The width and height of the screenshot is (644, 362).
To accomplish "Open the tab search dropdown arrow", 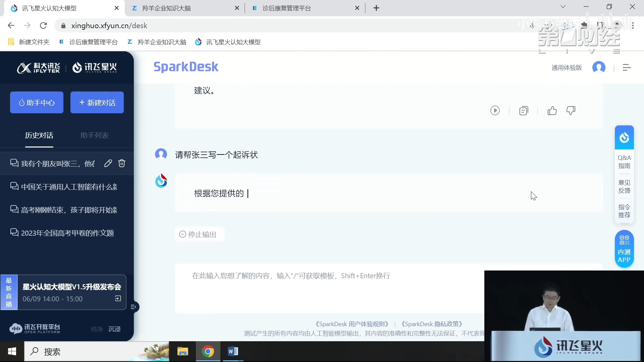I will (x=563, y=7).
